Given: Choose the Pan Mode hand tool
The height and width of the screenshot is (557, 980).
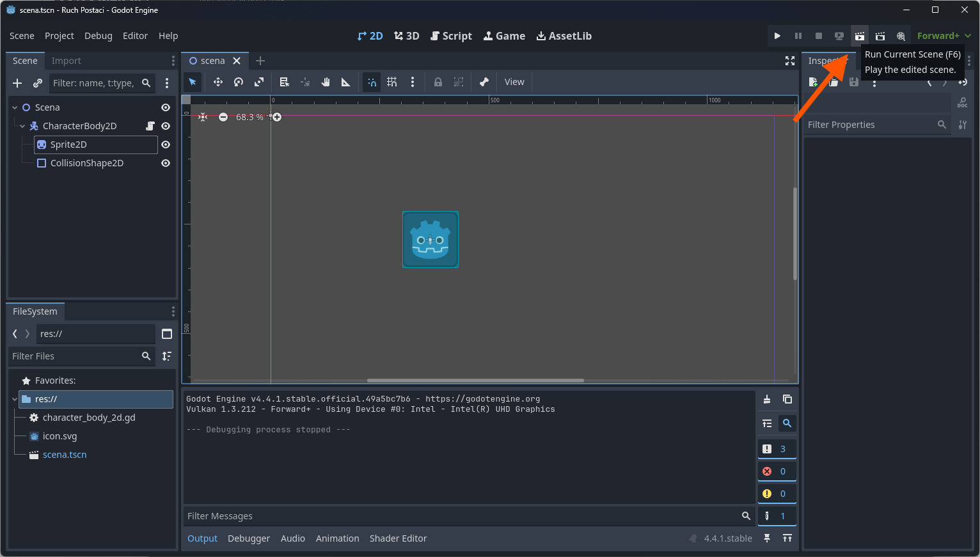Looking at the screenshot, I should [326, 82].
